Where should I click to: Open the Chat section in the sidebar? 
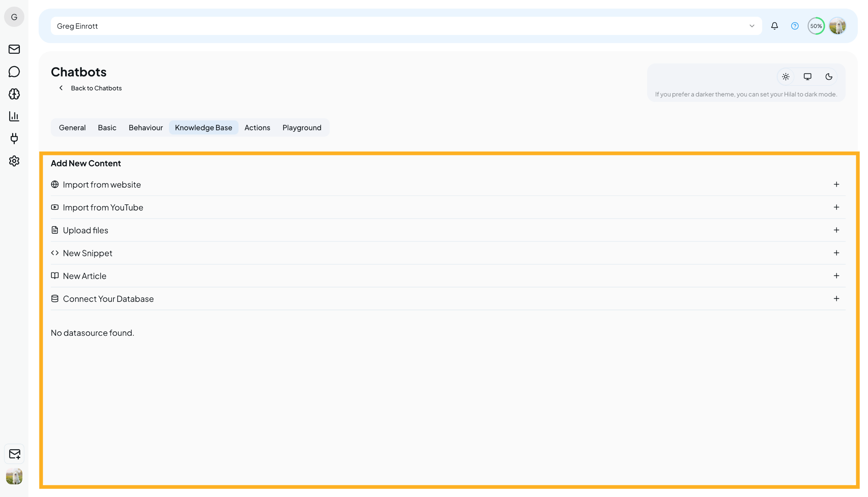14,71
